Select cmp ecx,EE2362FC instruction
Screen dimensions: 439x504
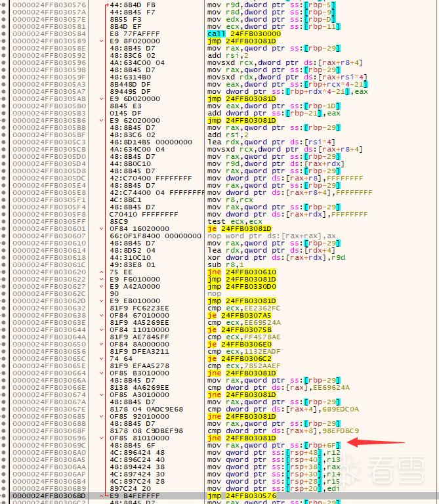point(244,308)
